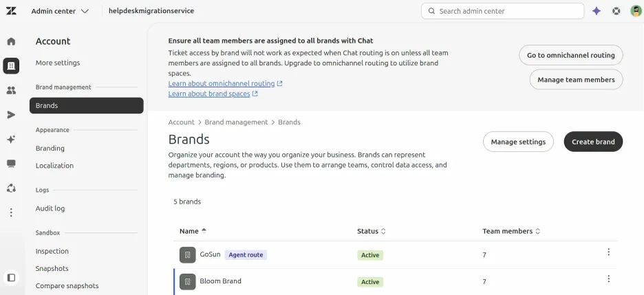
Task: Click the Active status badge for GoSun
Action: [x=370, y=255]
